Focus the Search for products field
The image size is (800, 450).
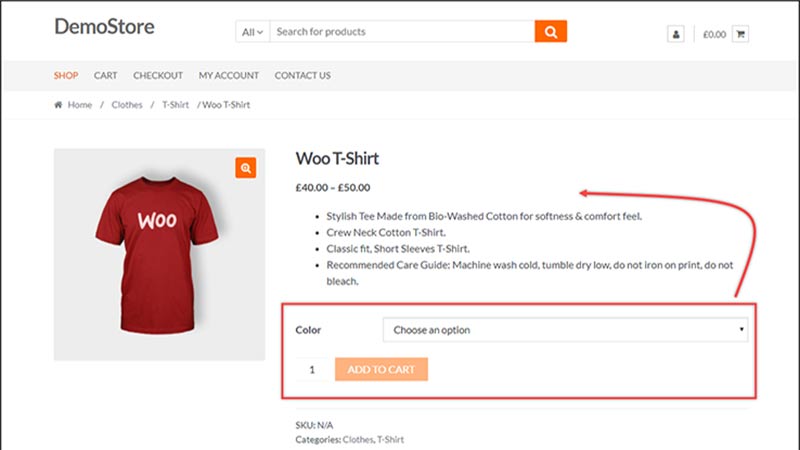(402, 32)
